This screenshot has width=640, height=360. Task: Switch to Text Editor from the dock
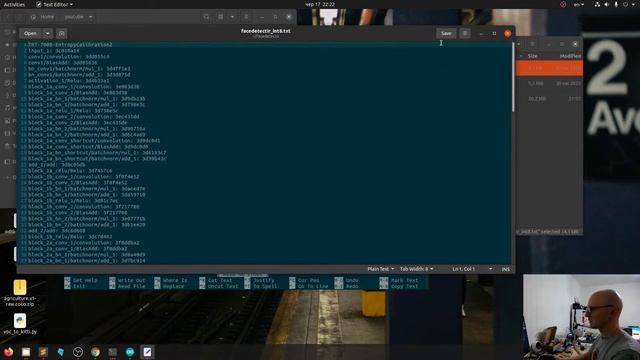click(147, 352)
